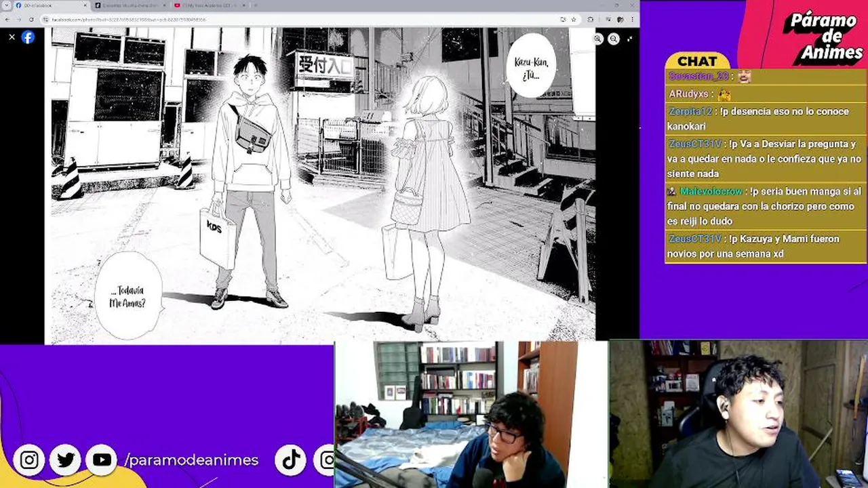
Task: Click the YouTube icon in overlay
Action: (x=102, y=460)
